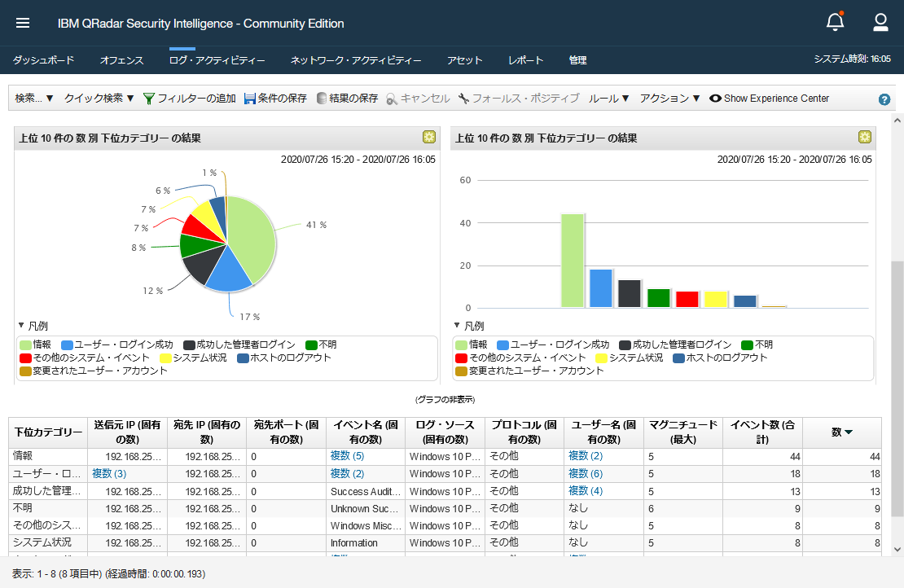Click the ログ・ソース (固有の数) column header
Viewport: 904px width, 588px height.
[445, 432]
